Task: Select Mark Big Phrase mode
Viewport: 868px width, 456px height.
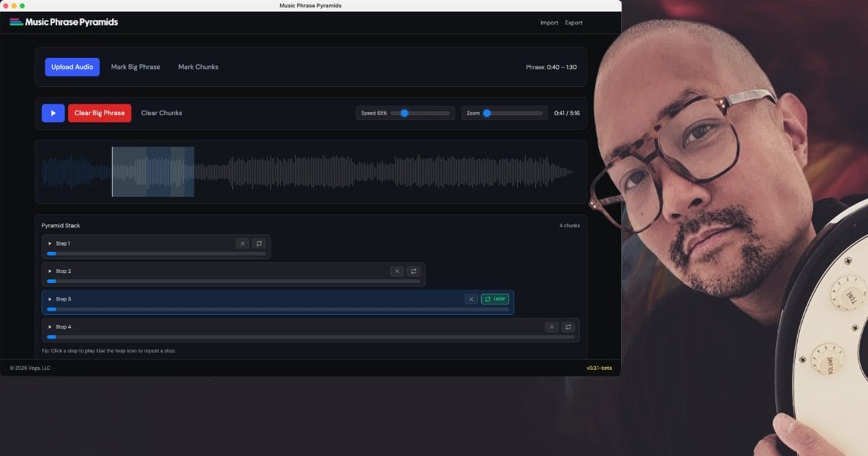Action: (135, 67)
